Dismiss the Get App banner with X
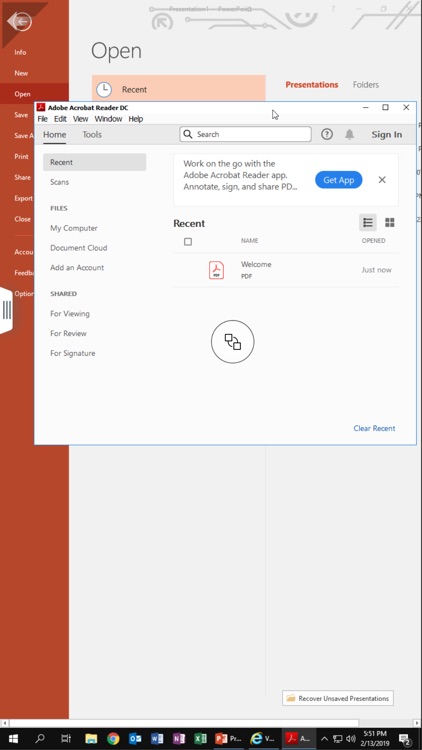This screenshot has width=422, height=750. 382,180
